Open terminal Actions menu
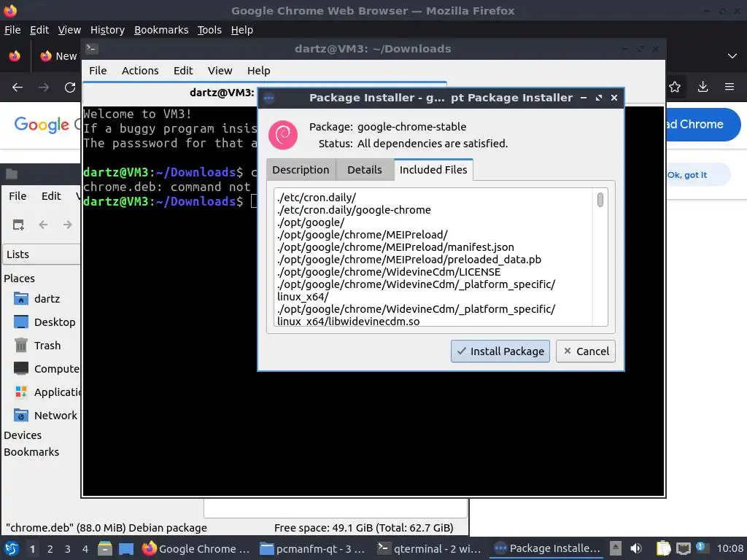This screenshot has width=747, height=560. (x=140, y=71)
